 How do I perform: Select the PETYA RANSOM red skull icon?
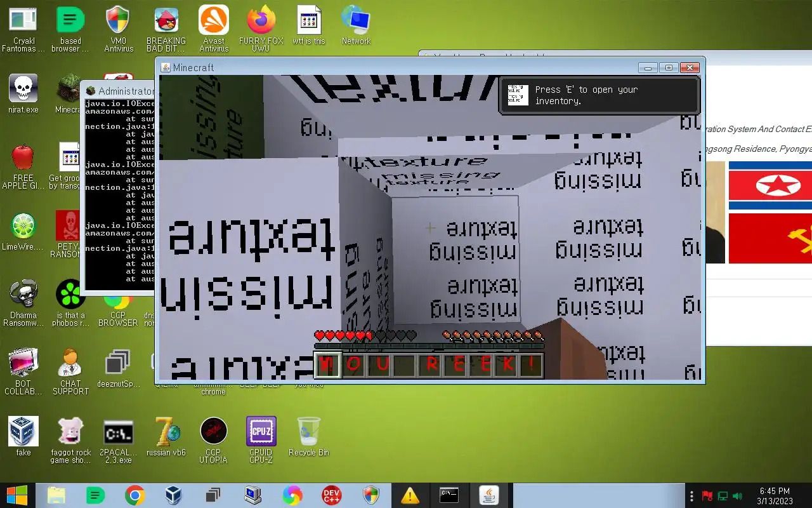click(67, 235)
